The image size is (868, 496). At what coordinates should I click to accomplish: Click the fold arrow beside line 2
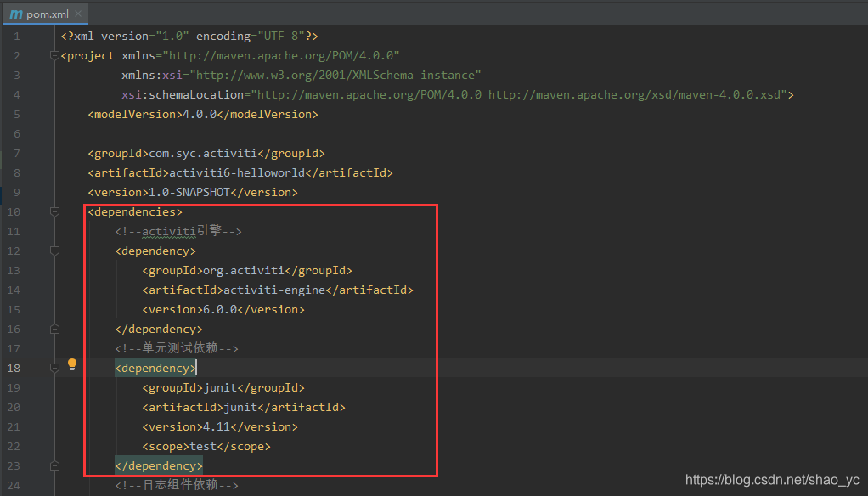coord(54,54)
